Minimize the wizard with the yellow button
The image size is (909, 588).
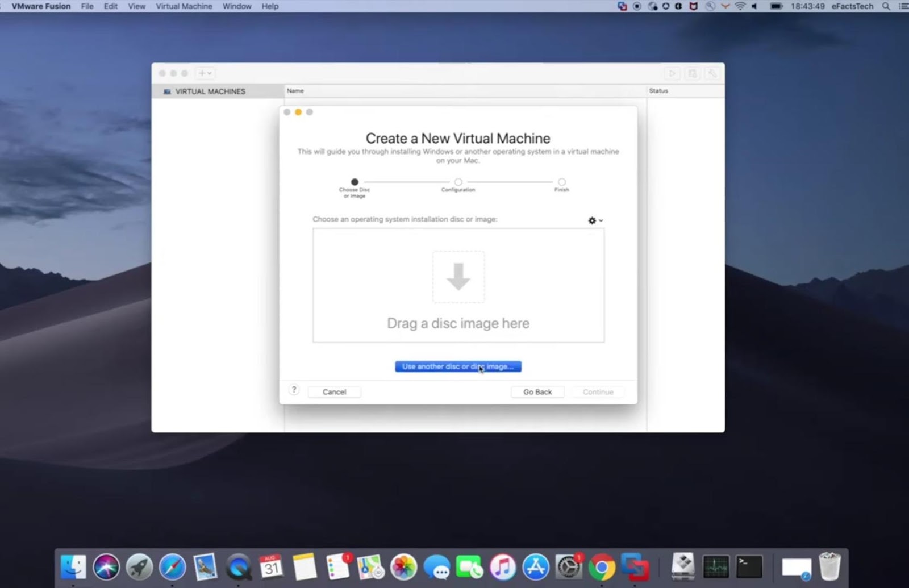coord(298,112)
